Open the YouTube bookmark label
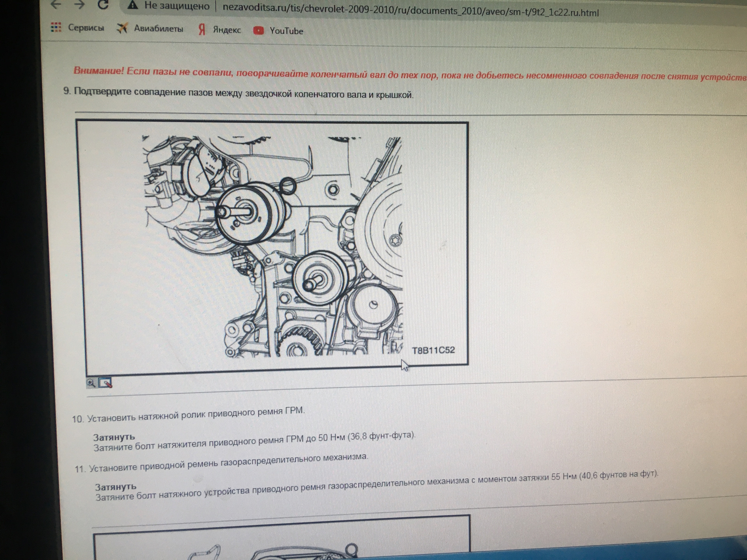This screenshot has height=560, width=747. pyautogui.click(x=286, y=31)
